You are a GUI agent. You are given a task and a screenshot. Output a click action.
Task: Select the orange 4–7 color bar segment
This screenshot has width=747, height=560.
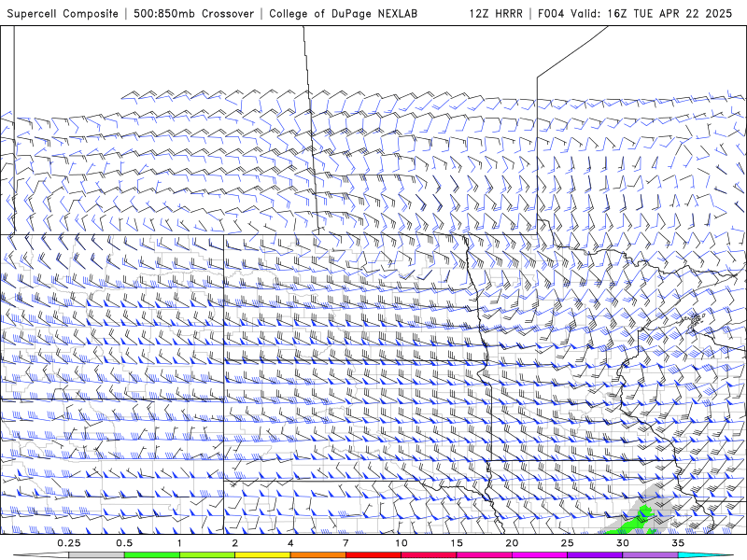click(x=317, y=555)
